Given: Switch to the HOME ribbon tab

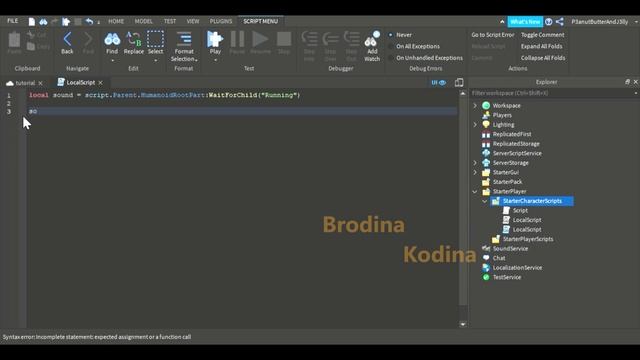Looking at the screenshot, I should point(116,21).
